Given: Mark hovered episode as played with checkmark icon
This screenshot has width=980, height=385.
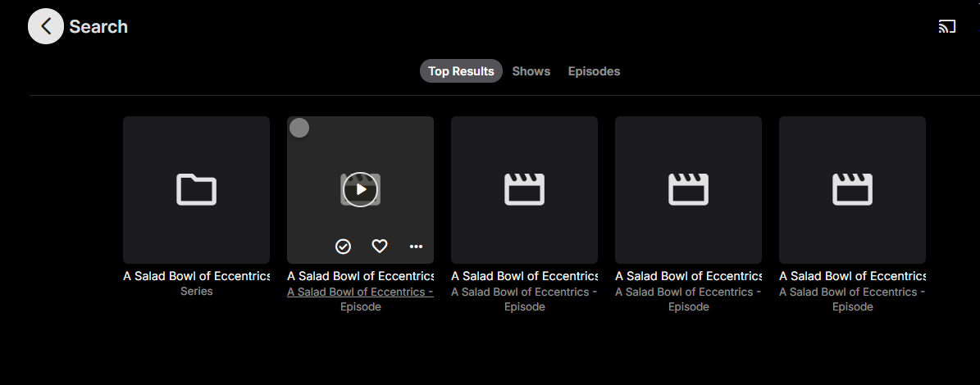Looking at the screenshot, I should click(x=343, y=246).
